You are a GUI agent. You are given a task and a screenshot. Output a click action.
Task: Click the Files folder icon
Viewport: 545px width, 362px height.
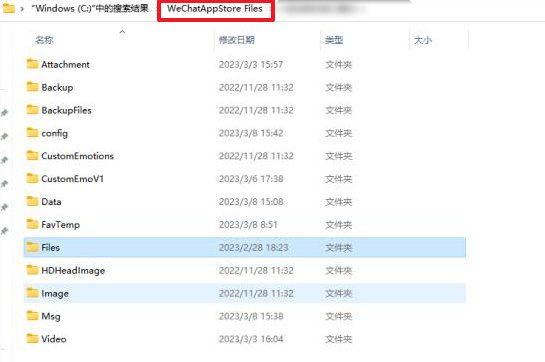tap(32, 247)
